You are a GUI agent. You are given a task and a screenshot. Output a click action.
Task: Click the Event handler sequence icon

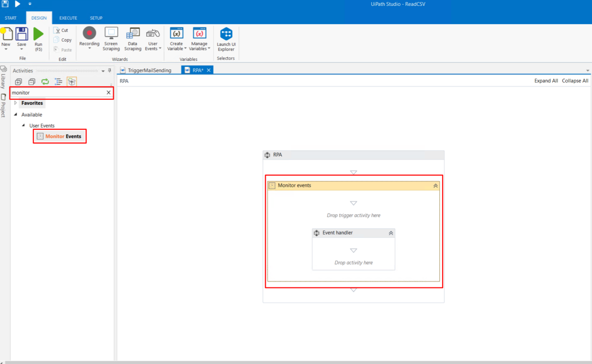[x=317, y=233]
